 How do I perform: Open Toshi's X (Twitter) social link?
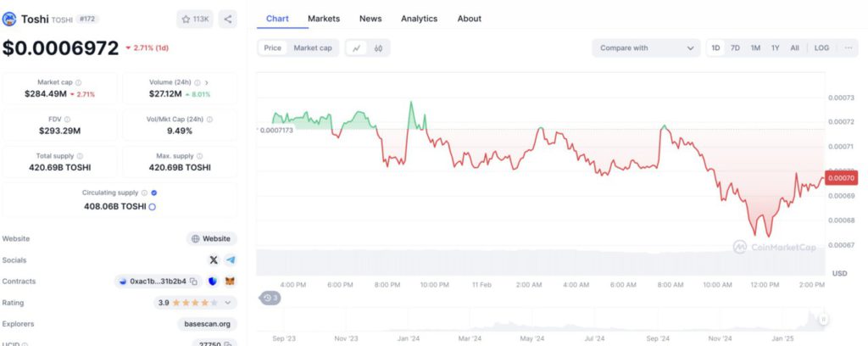(x=214, y=259)
